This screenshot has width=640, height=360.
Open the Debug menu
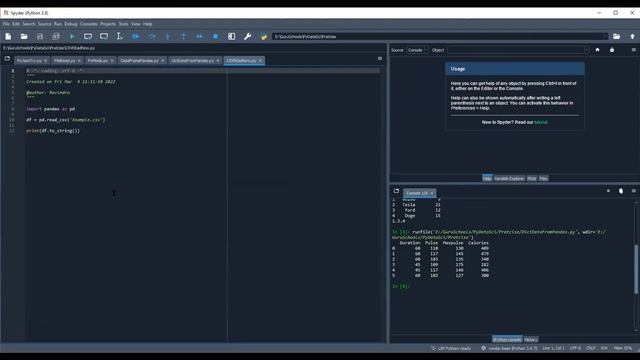[71, 24]
